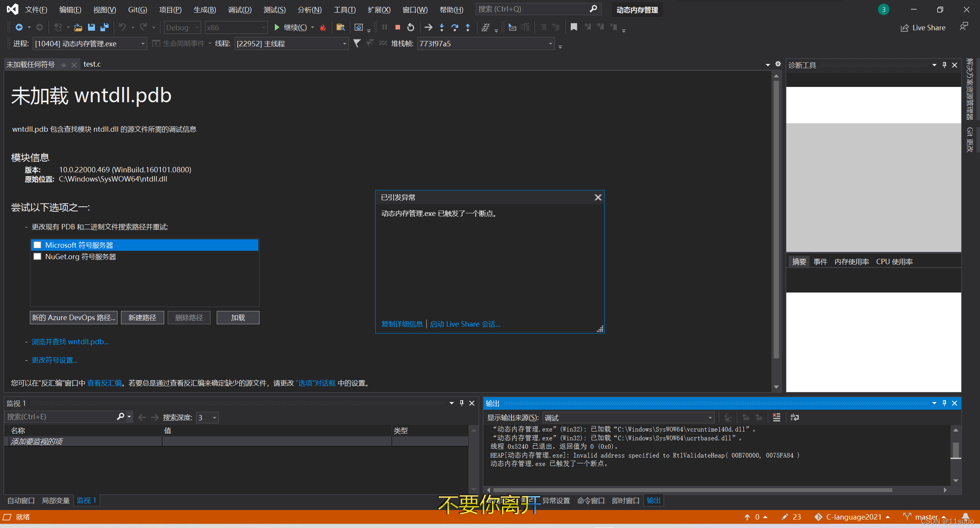Screen dimensions: 980x528
Task: Check the Microsoft 符号服务器 checkbox
Action: 38,245
